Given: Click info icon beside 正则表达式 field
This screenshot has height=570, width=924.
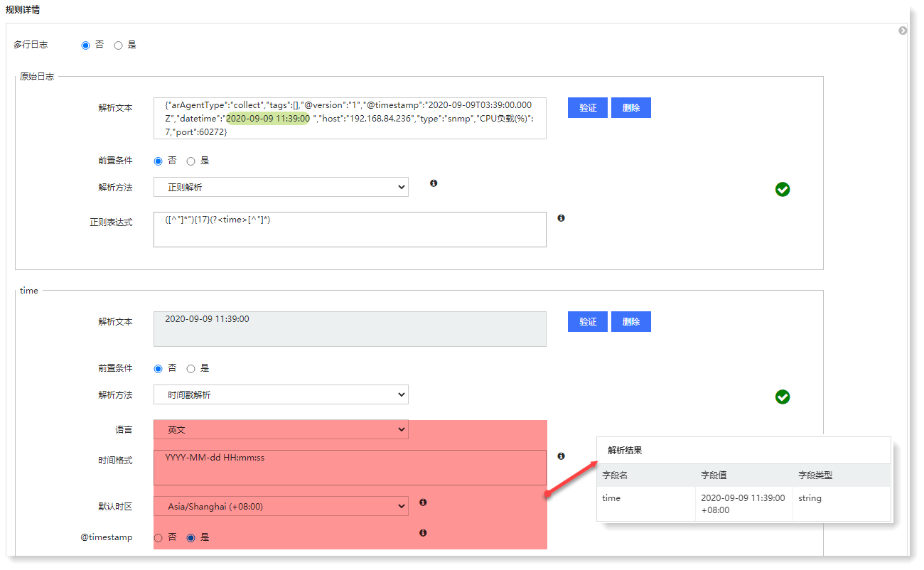Looking at the screenshot, I should click(x=561, y=218).
